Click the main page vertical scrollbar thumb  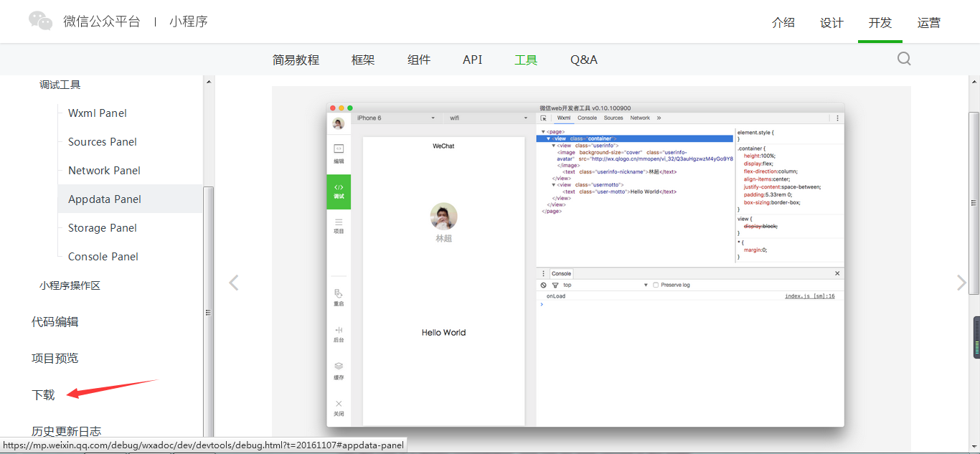point(974,203)
